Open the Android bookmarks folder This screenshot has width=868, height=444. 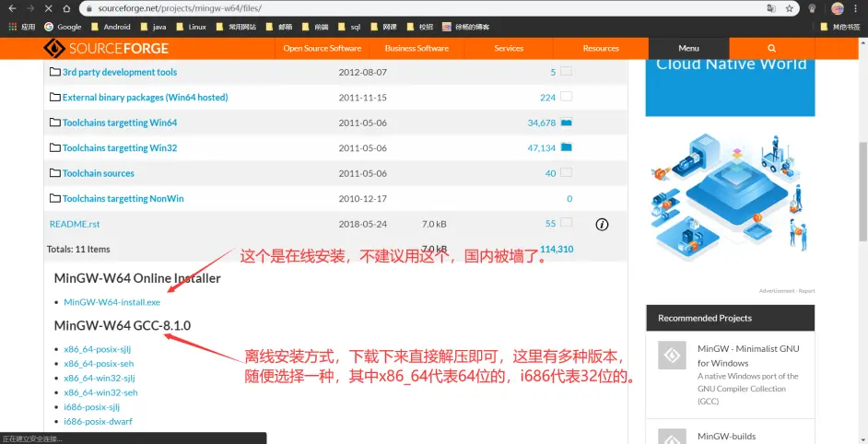click(x=110, y=27)
